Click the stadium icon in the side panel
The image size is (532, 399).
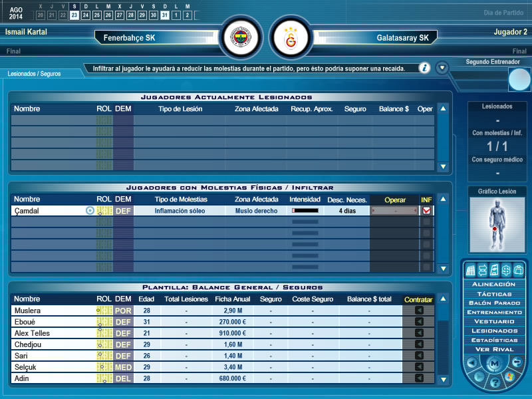471,269
